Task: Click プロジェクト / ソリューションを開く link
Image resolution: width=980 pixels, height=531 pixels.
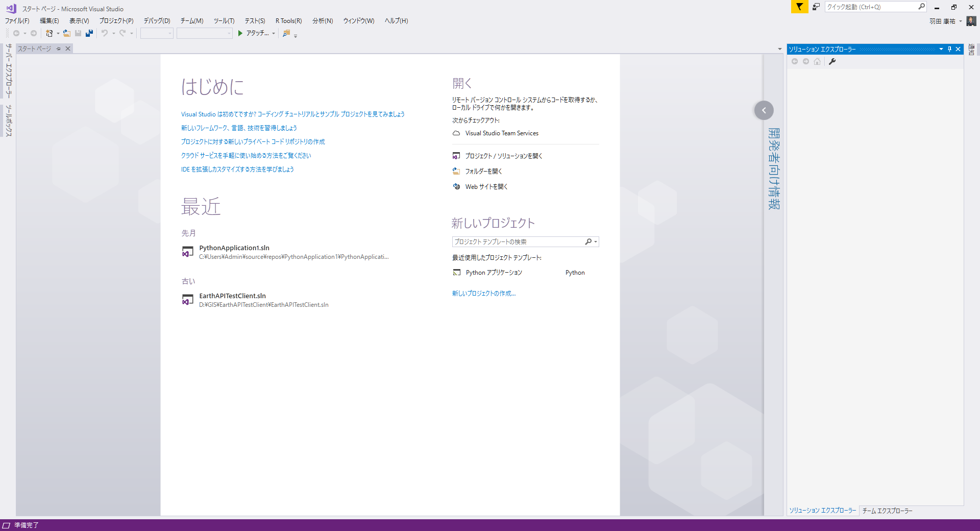Action: [x=504, y=156]
